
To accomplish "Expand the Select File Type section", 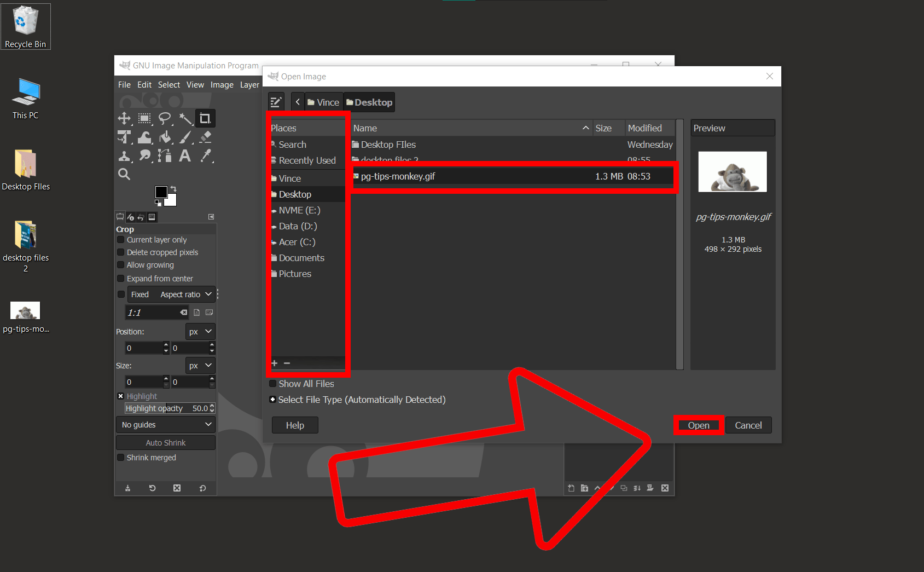I will pos(273,400).
